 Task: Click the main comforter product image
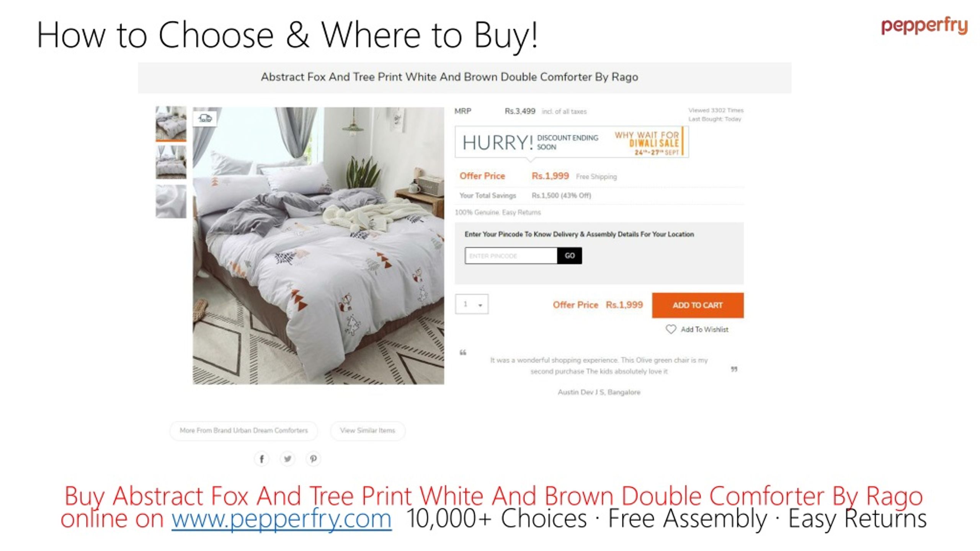318,246
